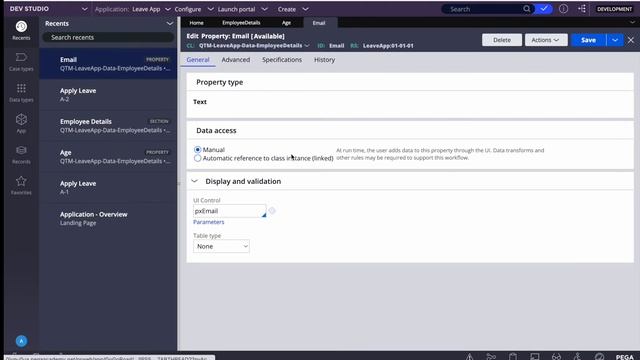Click the DEVELOPMENT environment badge
The width and height of the screenshot is (640, 360).
click(614, 9)
